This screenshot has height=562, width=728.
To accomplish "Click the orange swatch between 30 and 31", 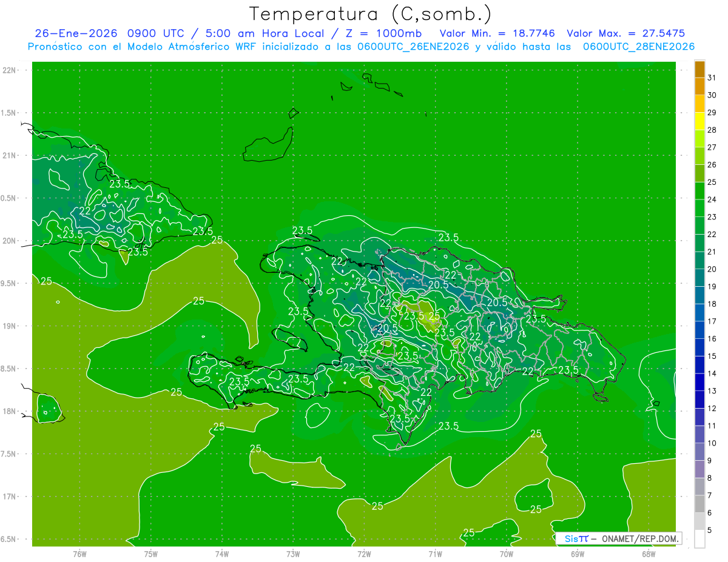I will click(699, 86).
